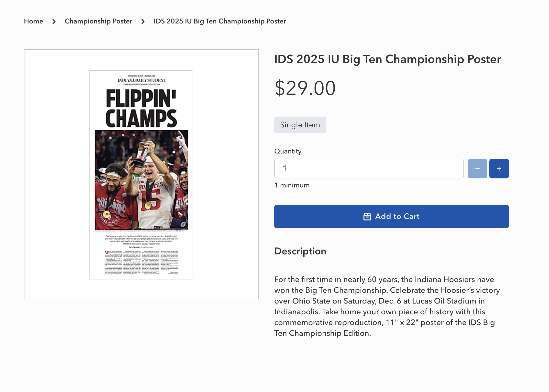
Task: Decrease quantity with the minus button
Action: (477, 169)
